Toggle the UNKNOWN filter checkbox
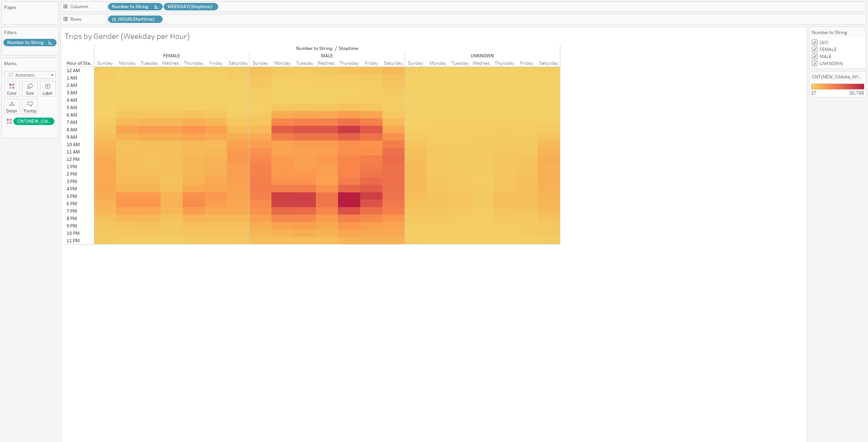 click(x=814, y=64)
